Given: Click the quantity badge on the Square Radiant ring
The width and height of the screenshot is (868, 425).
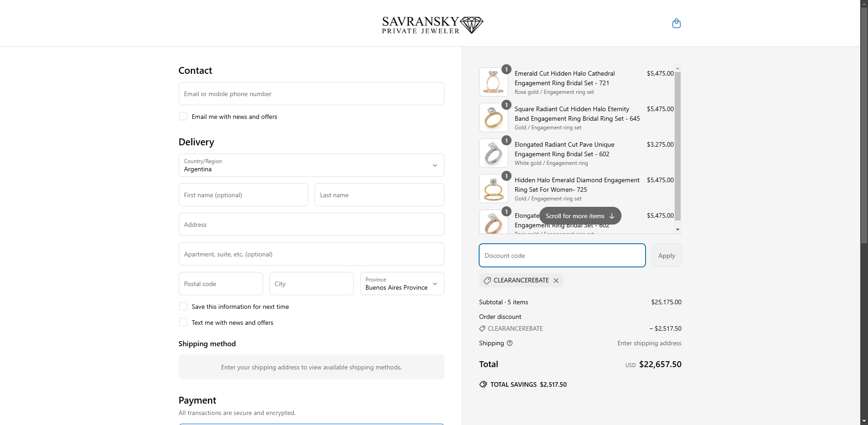Looking at the screenshot, I should coord(506,105).
